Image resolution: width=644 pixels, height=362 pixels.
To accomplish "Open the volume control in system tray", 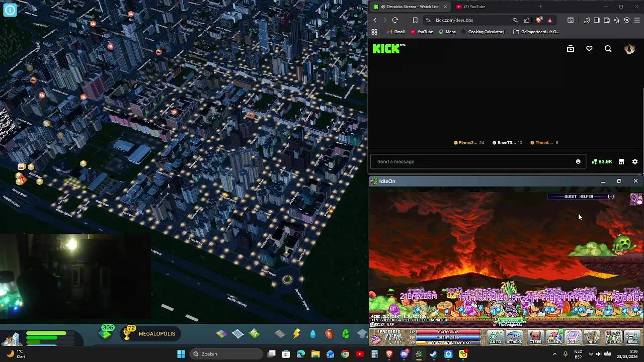I will click(598, 354).
